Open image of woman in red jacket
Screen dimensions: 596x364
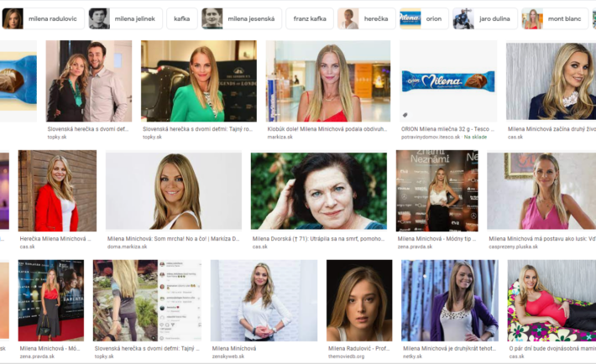pos(57,190)
